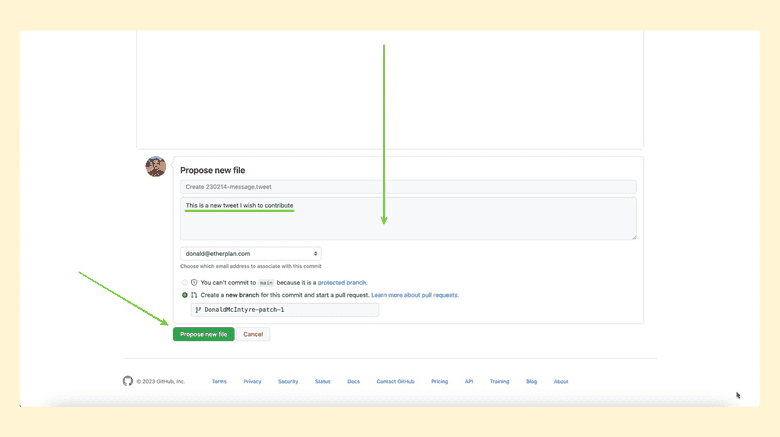780x437 pixels.
Task: Open the Contact GitHub footer link
Action: click(395, 381)
